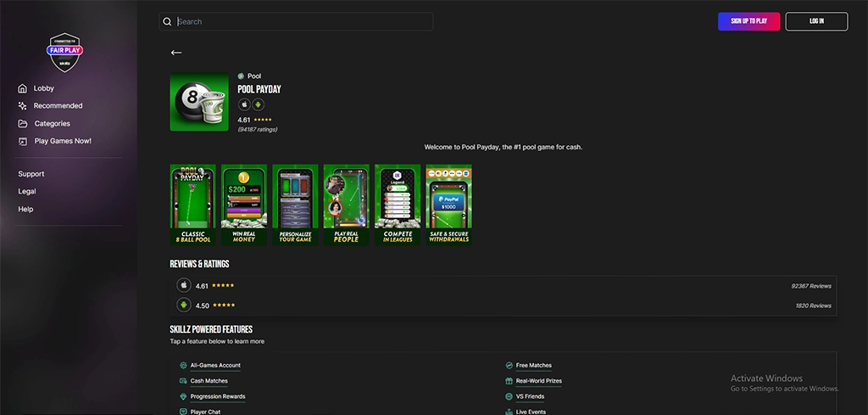Open the Legal link
Viewport: 868px width, 415px height.
pos(27,192)
